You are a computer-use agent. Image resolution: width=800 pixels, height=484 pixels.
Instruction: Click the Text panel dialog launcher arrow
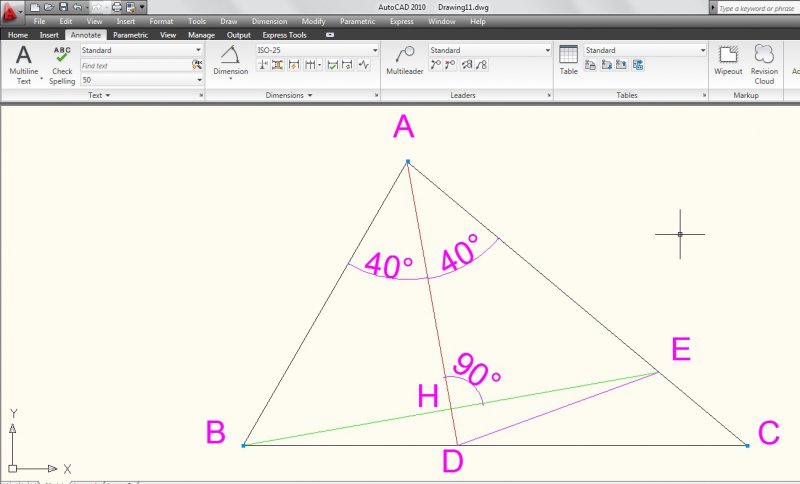point(201,95)
